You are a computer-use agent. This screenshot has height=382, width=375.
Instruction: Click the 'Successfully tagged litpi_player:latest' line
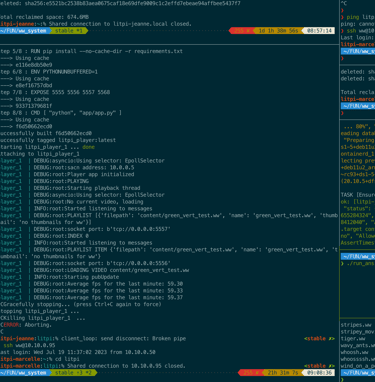point(58,140)
